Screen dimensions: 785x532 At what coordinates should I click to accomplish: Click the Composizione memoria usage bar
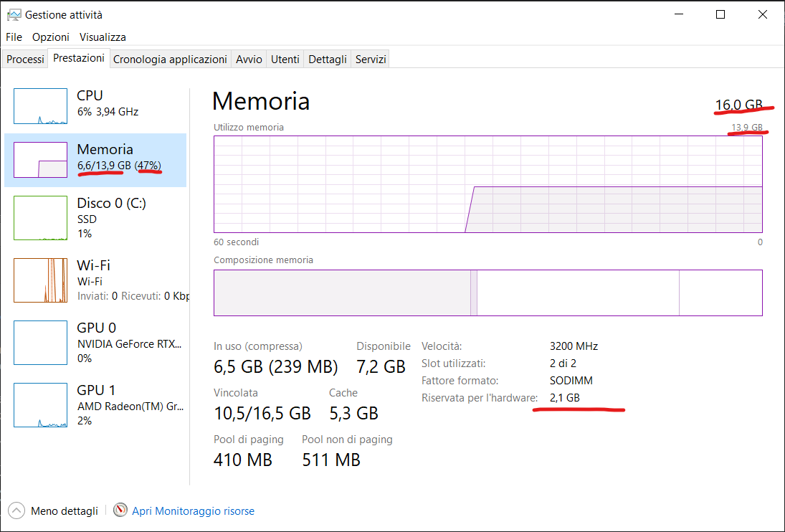click(487, 293)
